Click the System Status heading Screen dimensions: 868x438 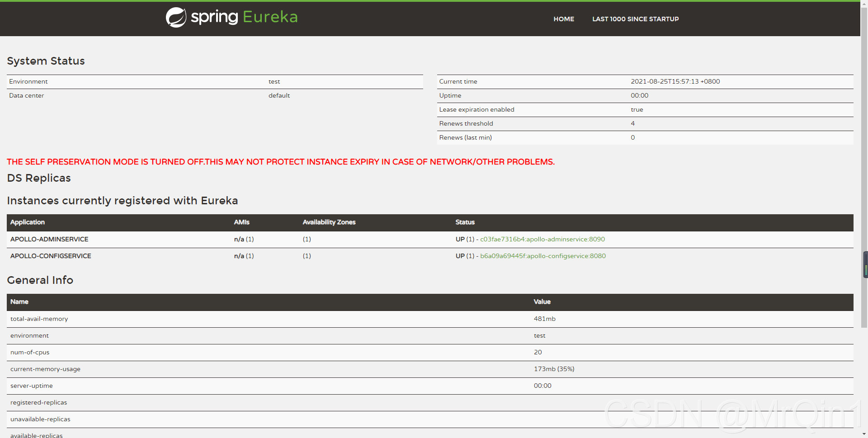46,61
